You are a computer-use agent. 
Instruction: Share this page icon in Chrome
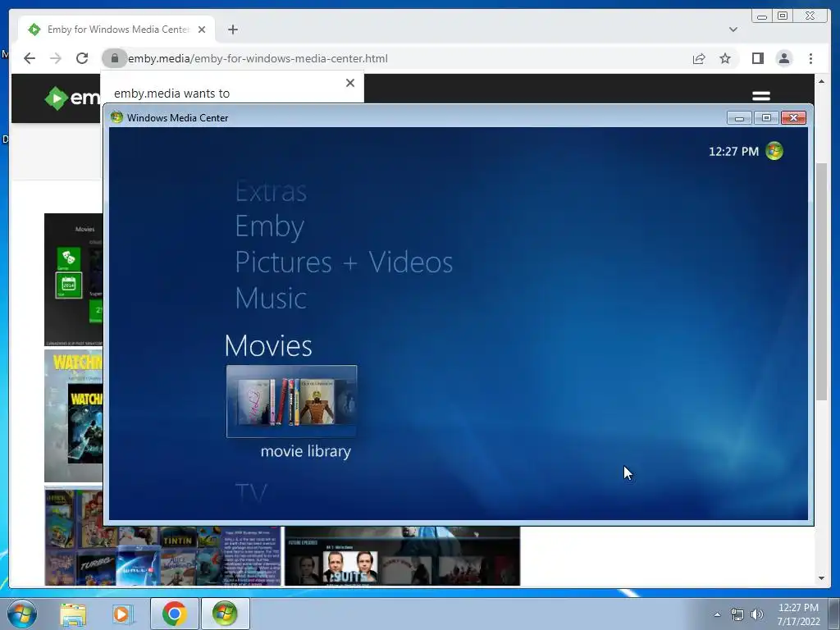[699, 58]
